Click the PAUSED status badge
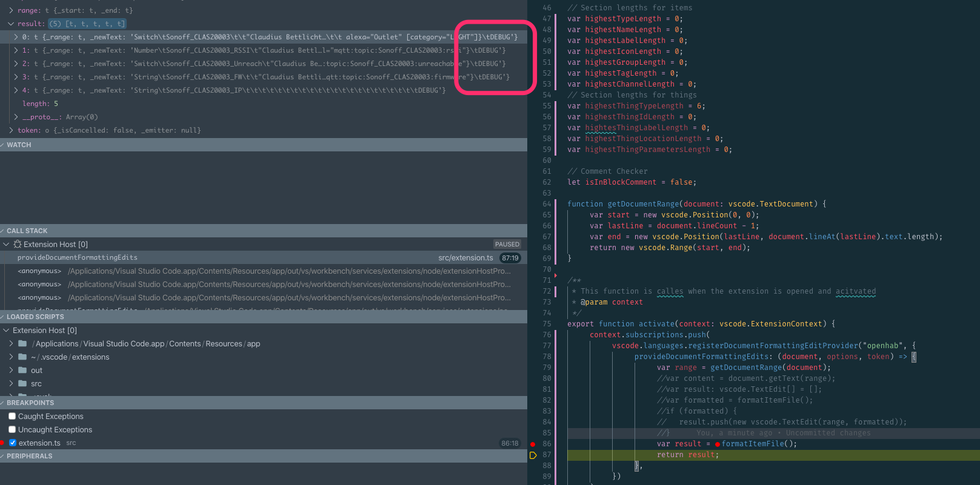 click(507, 244)
